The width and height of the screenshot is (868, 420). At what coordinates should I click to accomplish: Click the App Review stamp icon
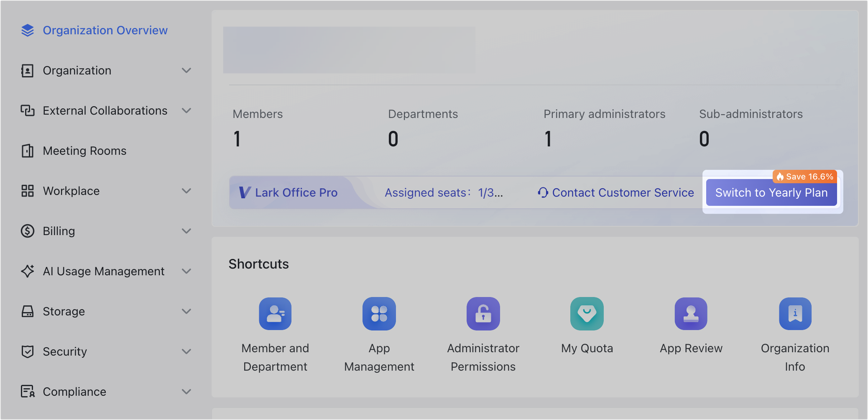coord(691,314)
